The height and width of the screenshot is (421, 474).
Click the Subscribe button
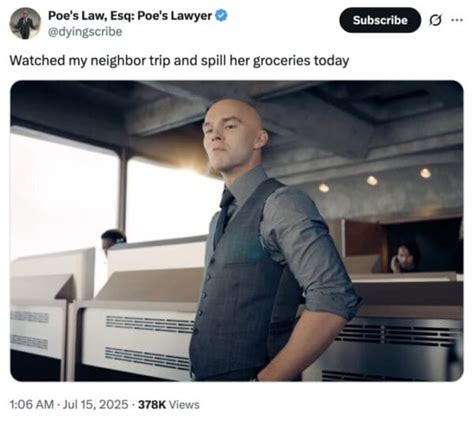pos(380,20)
